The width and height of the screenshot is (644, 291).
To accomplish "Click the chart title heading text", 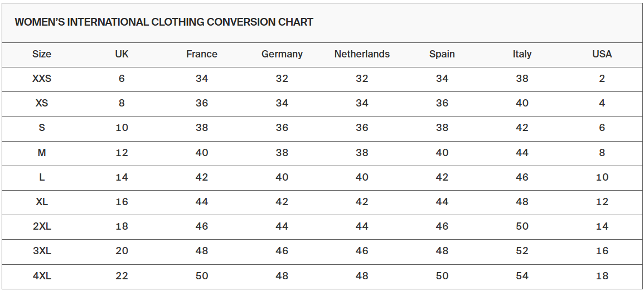I will 164,22.
